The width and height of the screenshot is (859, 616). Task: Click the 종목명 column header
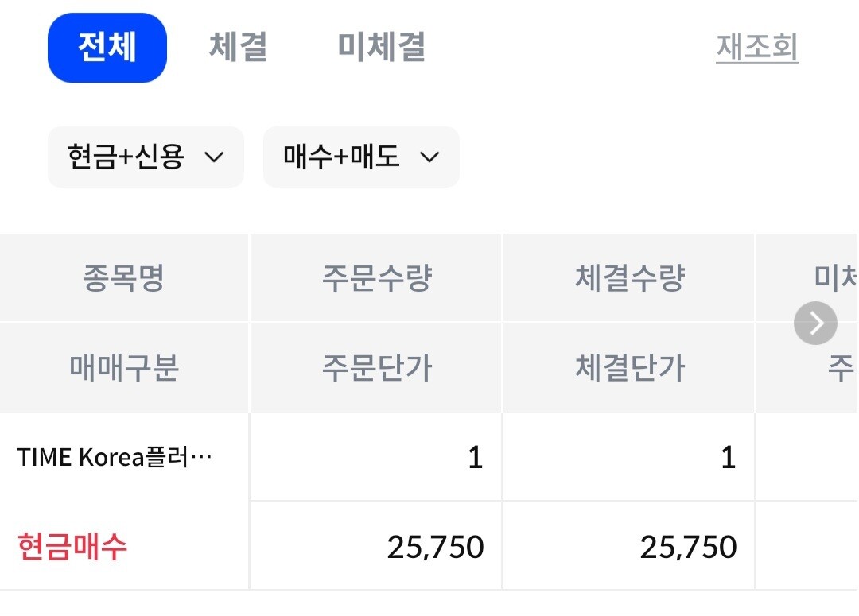tap(123, 279)
